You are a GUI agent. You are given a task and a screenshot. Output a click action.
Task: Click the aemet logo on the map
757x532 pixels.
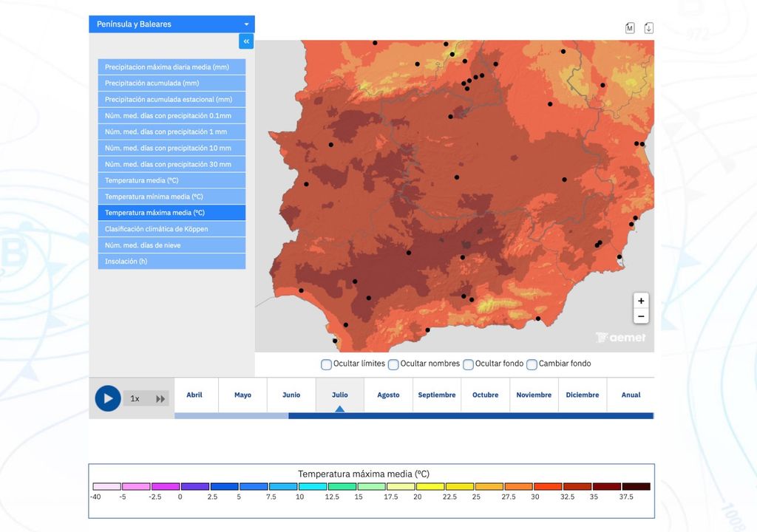621,338
